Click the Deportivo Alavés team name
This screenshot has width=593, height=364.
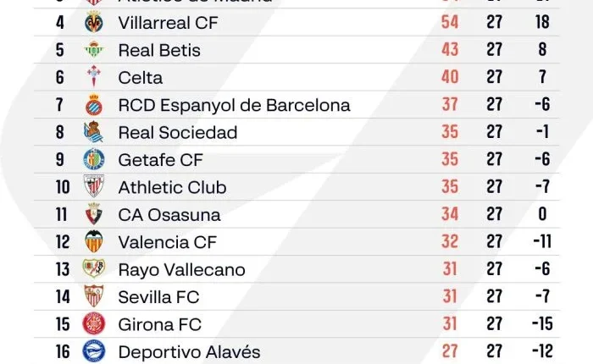[189, 350]
